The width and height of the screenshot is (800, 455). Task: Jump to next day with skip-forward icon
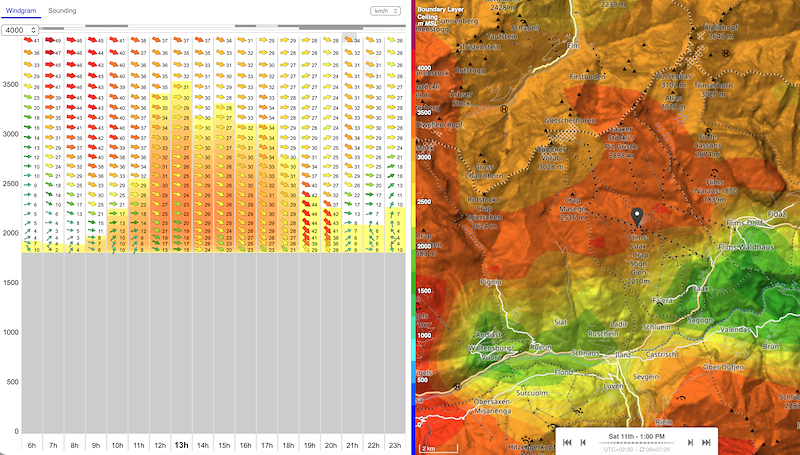click(x=706, y=442)
